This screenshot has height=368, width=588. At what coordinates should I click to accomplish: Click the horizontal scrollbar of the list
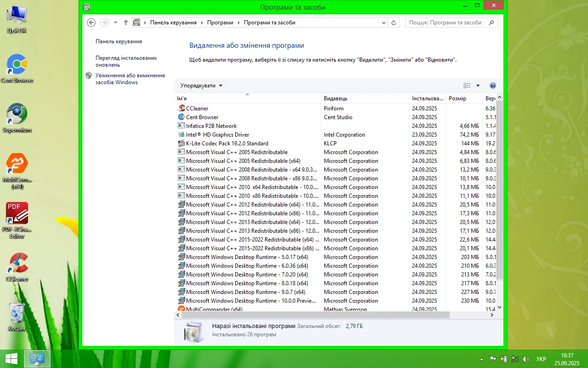coord(315,315)
